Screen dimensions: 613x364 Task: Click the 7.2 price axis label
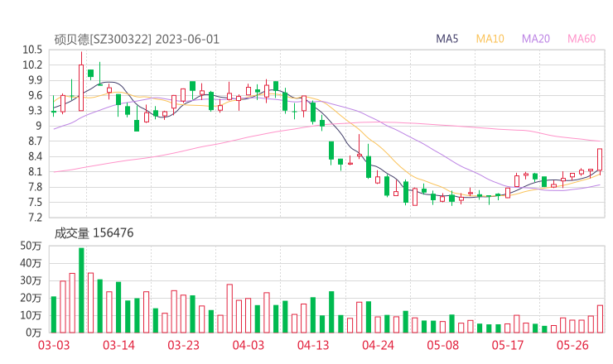[x=35, y=218]
